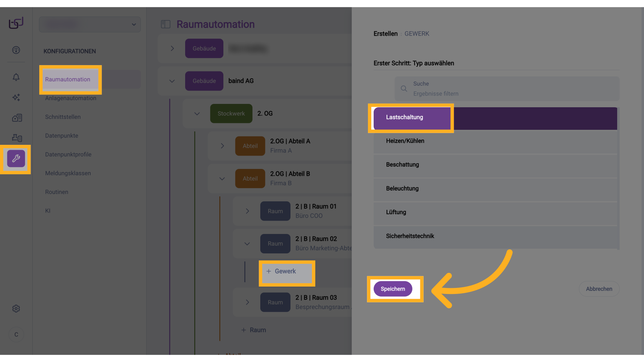Click the user avatar 'C' icon
The width and height of the screenshot is (644, 362).
(16, 335)
